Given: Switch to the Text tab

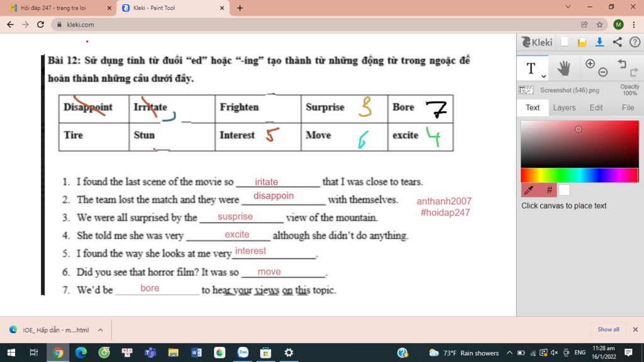Looking at the screenshot, I should point(532,107).
